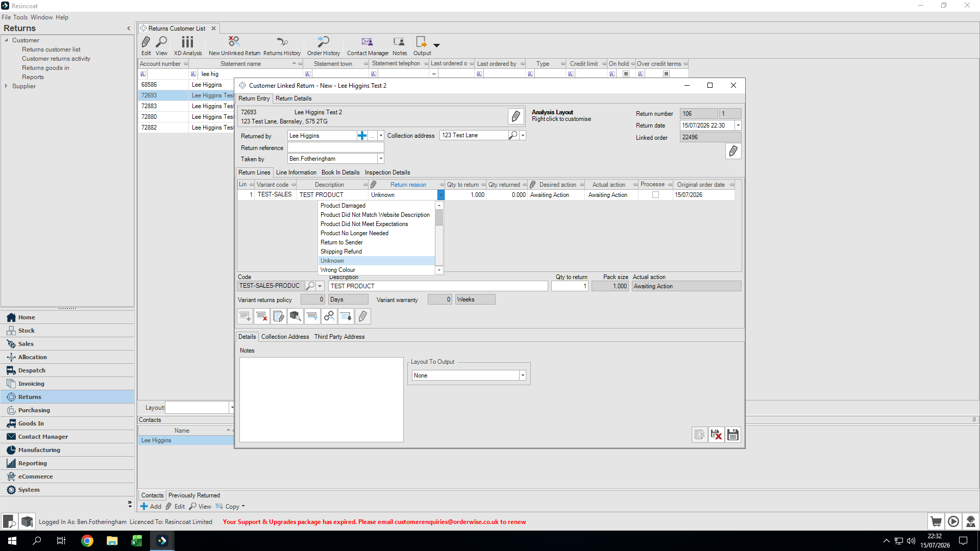This screenshot has width=980, height=551.
Task: Open the Return reason dropdown arrow
Action: click(441, 195)
